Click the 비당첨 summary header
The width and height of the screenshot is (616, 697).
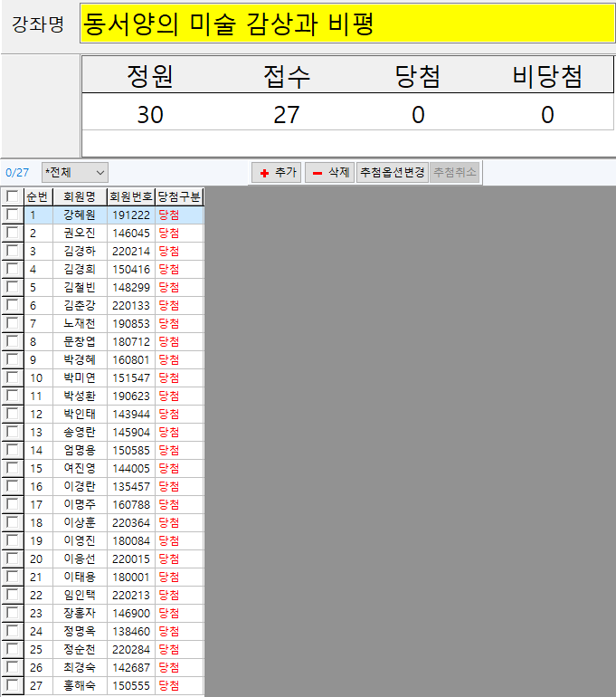click(547, 76)
